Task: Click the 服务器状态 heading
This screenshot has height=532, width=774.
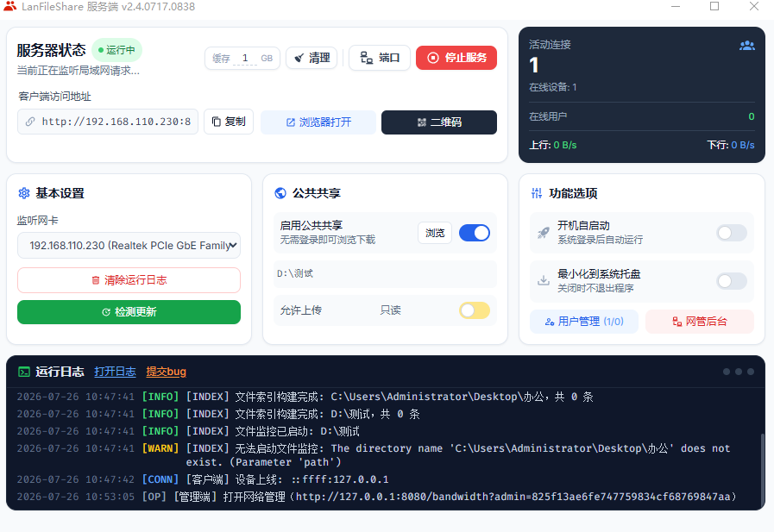Action: click(x=51, y=50)
